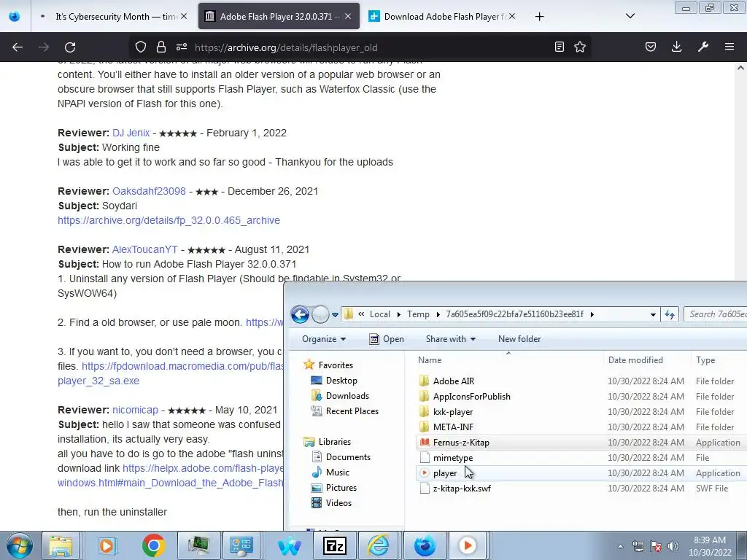This screenshot has height=560, width=747.
Task: Open site permissions icon in address bar
Action: point(182,47)
